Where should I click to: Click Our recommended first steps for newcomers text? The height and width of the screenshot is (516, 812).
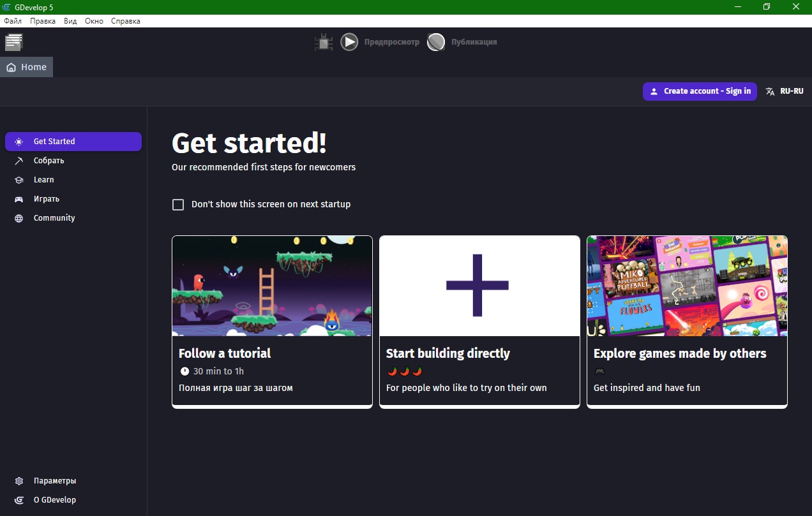click(x=264, y=167)
